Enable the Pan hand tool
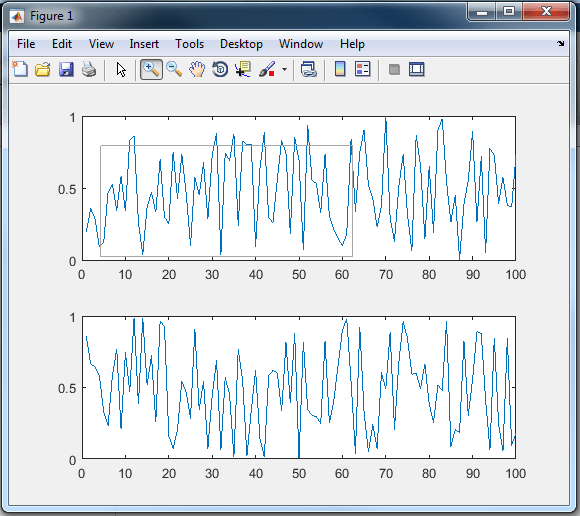Viewport: 580px width, 516px height. [x=197, y=69]
